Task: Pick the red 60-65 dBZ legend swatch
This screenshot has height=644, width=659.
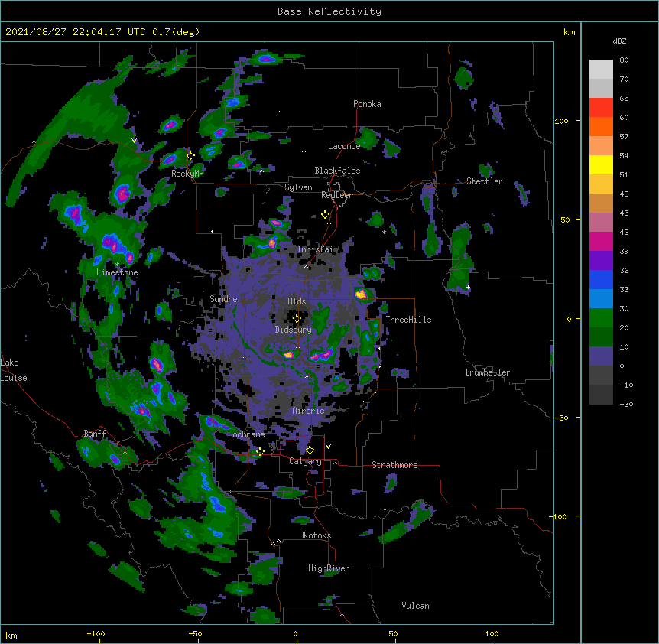Action: (x=601, y=108)
